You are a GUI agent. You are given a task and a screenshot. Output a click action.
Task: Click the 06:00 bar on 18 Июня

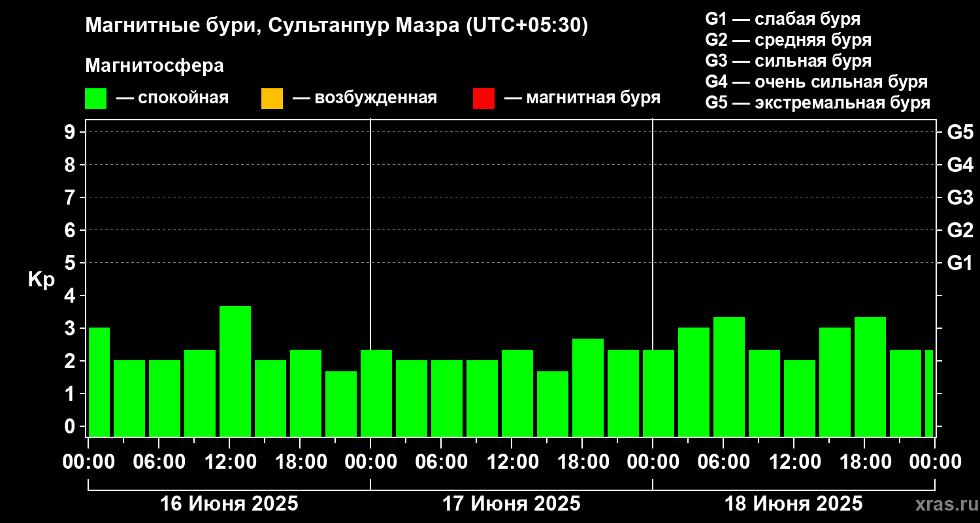tap(729, 377)
